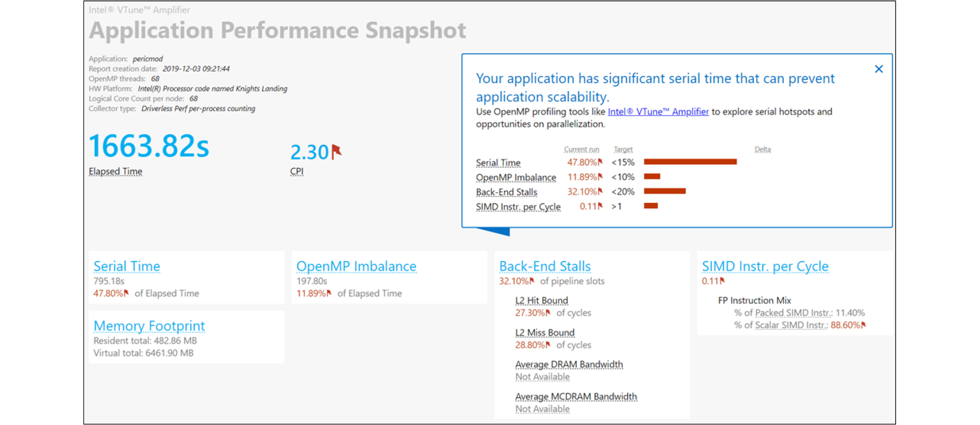Click the Average MCDRAM Bandwidth label
The image size is (980, 425).
(576, 397)
